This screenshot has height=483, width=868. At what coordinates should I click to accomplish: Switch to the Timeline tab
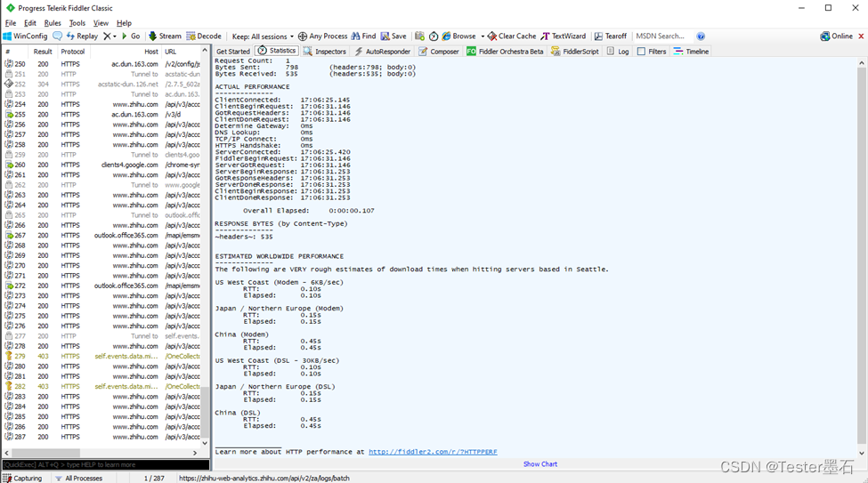pyautogui.click(x=691, y=52)
